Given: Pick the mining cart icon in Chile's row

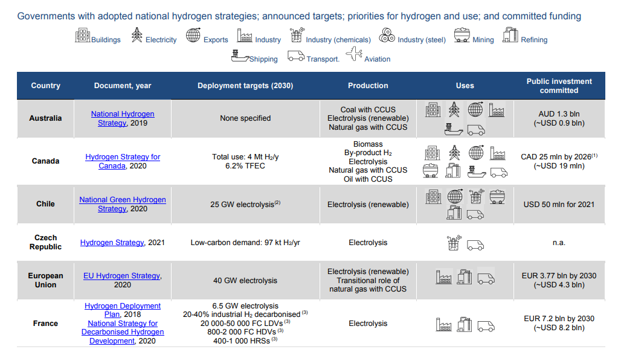Looking at the screenshot, I should [497, 197].
